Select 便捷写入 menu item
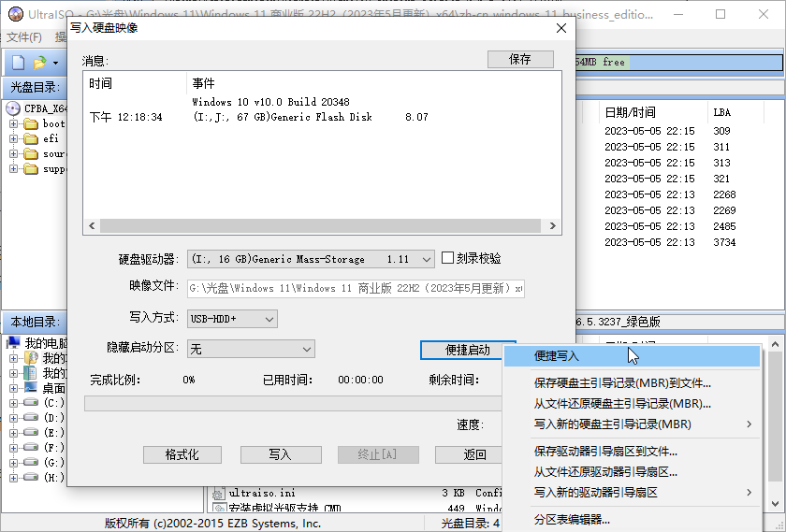The width and height of the screenshot is (786, 532). [632, 356]
